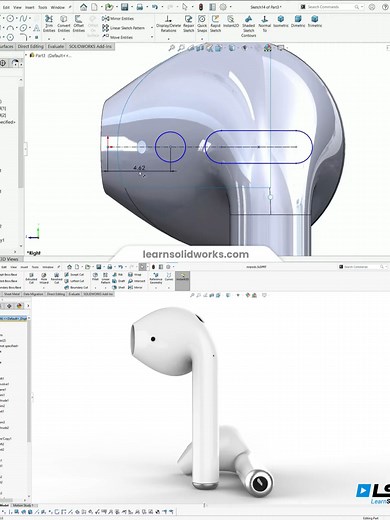Open the Undo dropdown arrow in the top window

[162, 7]
